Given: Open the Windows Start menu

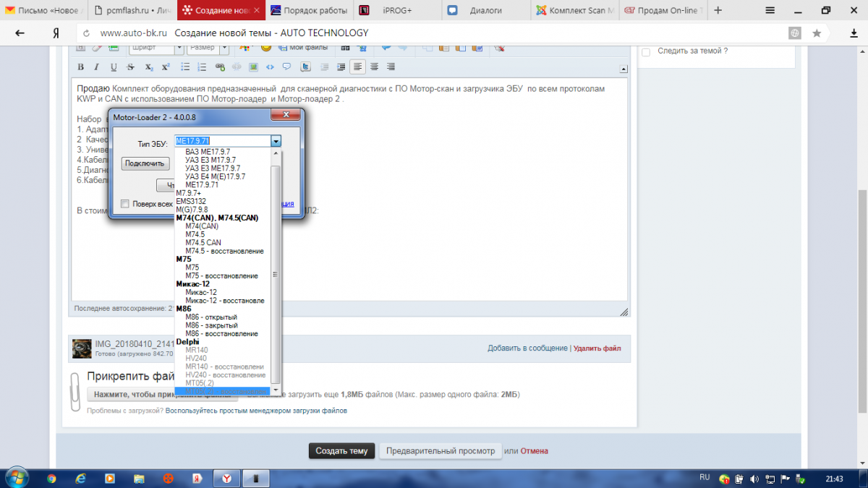Looking at the screenshot, I should pyautogui.click(x=17, y=477).
